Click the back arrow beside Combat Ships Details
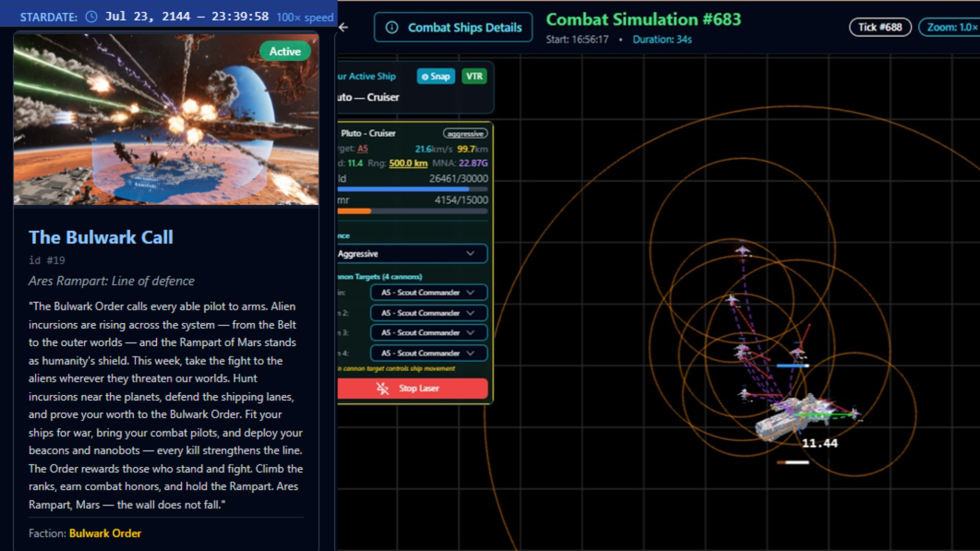 coord(343,27)
